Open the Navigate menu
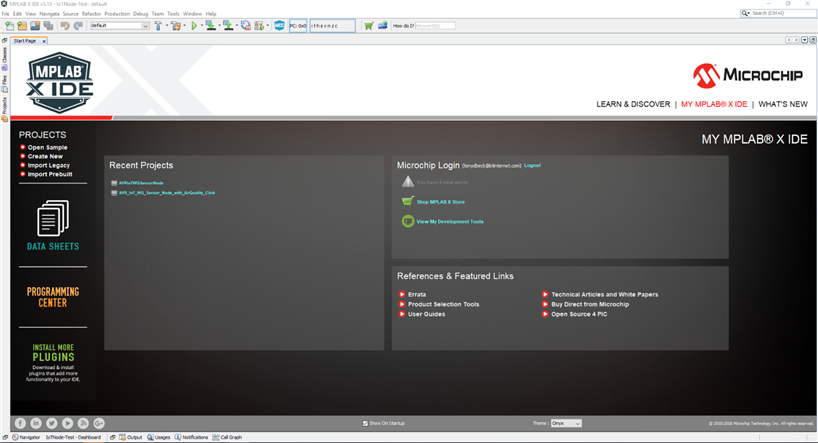The height and width of the screenshot is (443, 818). click(x=50, y=14)
